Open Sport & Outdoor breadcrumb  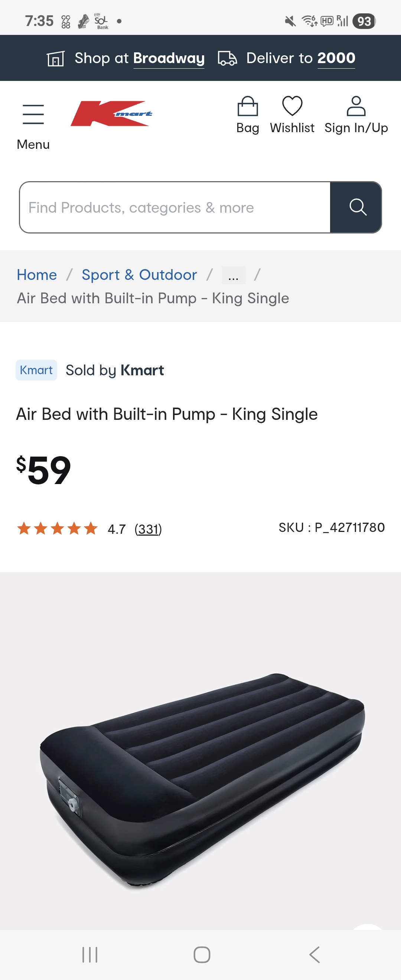pyautogui.click(x=139, y=275)
